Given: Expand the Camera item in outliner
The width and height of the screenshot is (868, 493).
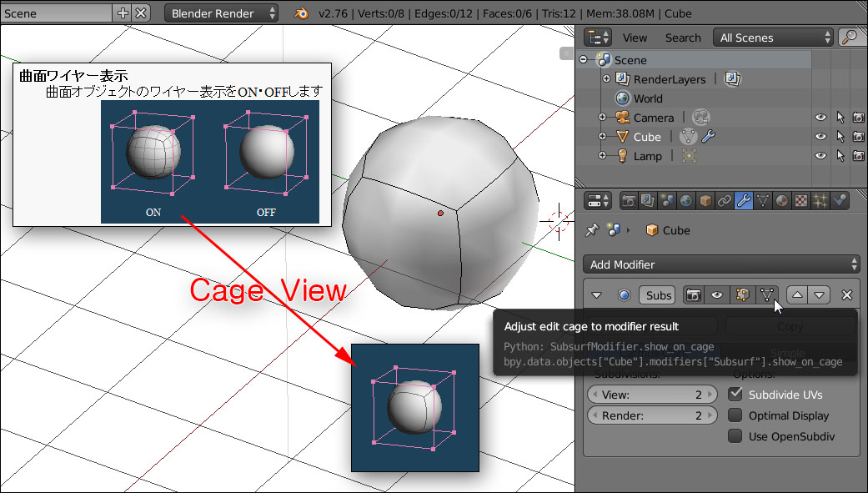Looking at the screenshot, I should click(602, 118).
